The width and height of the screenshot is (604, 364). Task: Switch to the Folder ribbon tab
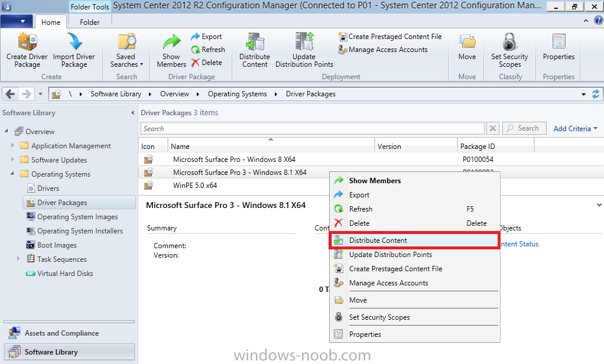(x=90, y=22)
